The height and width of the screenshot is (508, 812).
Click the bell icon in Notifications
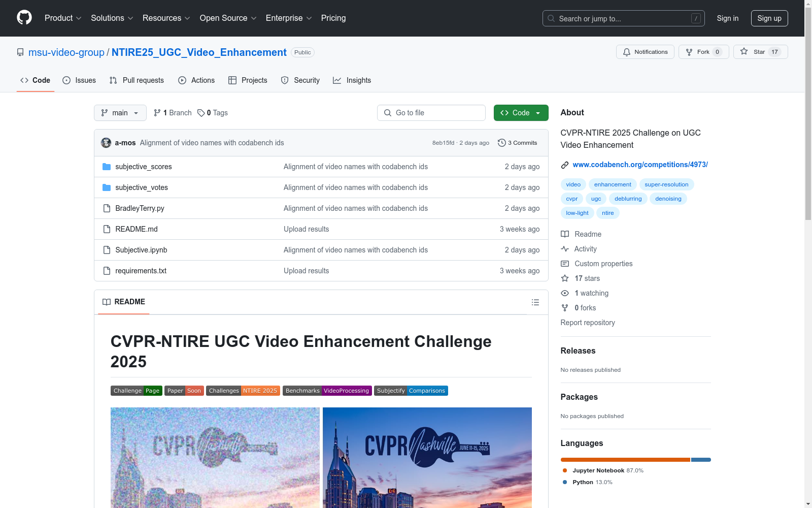point(627,52)
